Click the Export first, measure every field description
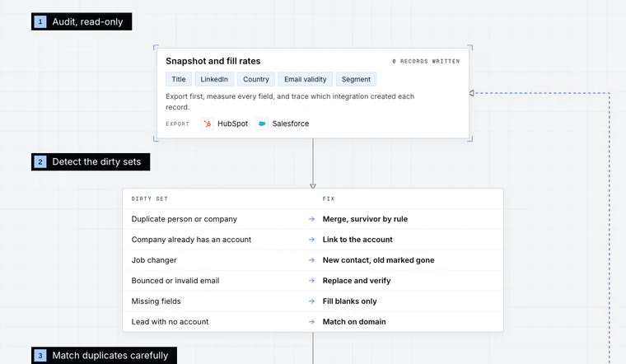Image resolution: width=626 pixels, height=364 pixels. [x=290, y=101]
